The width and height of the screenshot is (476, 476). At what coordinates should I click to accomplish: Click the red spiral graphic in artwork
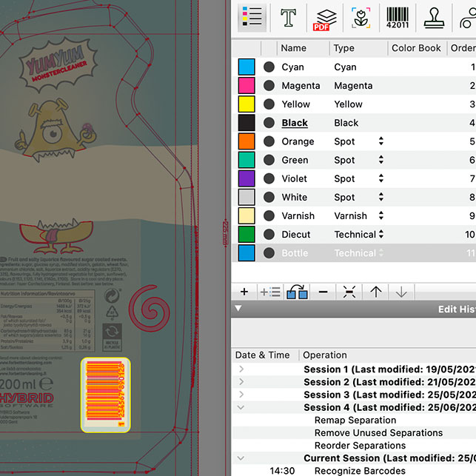tap(149, 309)
